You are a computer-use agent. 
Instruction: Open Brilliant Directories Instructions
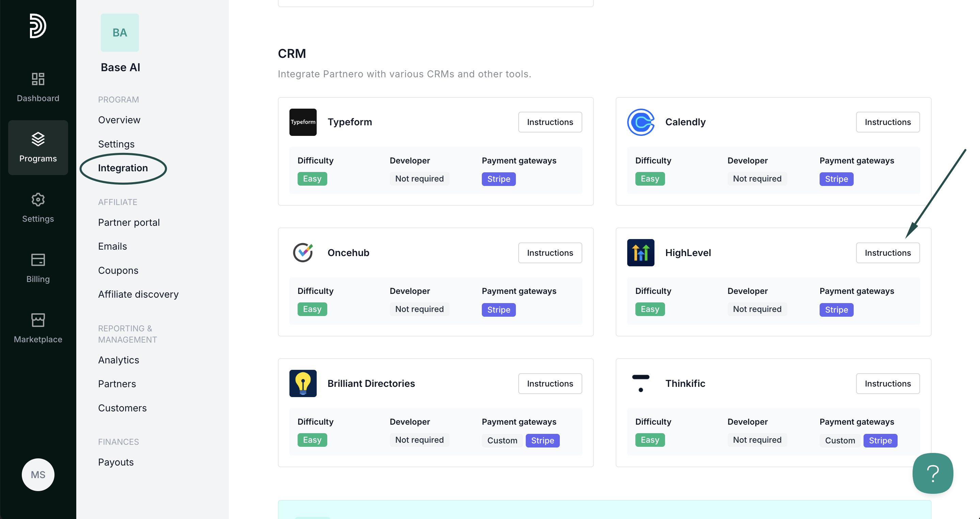550,383
